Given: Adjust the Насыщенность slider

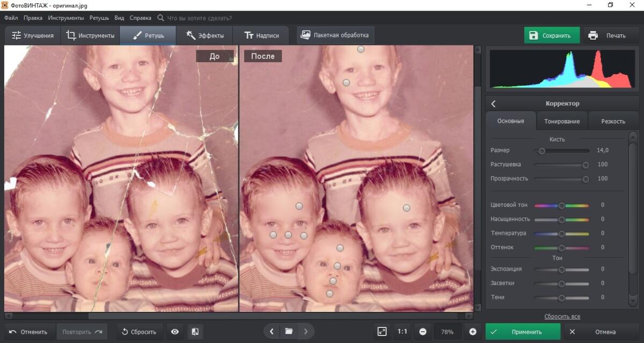Looking at the screenshot, I should [561, 219].
